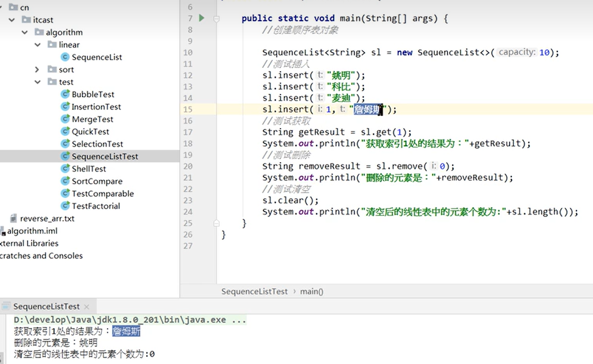
Task: Click the BubbleTest class icon
Action: pyautogui.click(x=65, y=94)
